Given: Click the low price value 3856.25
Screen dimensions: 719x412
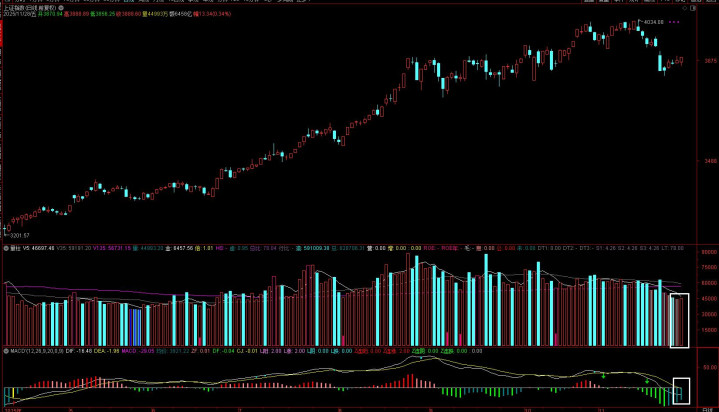Looking at the screenshot, I should click(x=103, y=14).
